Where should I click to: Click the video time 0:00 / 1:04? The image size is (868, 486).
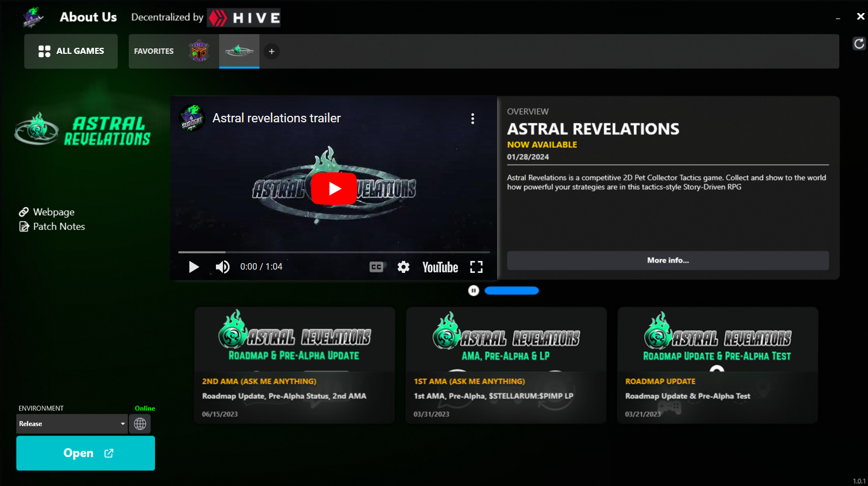coord(261,267)
